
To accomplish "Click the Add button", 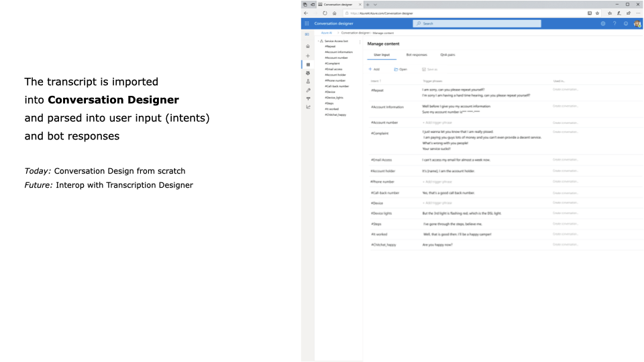I will [x=374, y=69].
